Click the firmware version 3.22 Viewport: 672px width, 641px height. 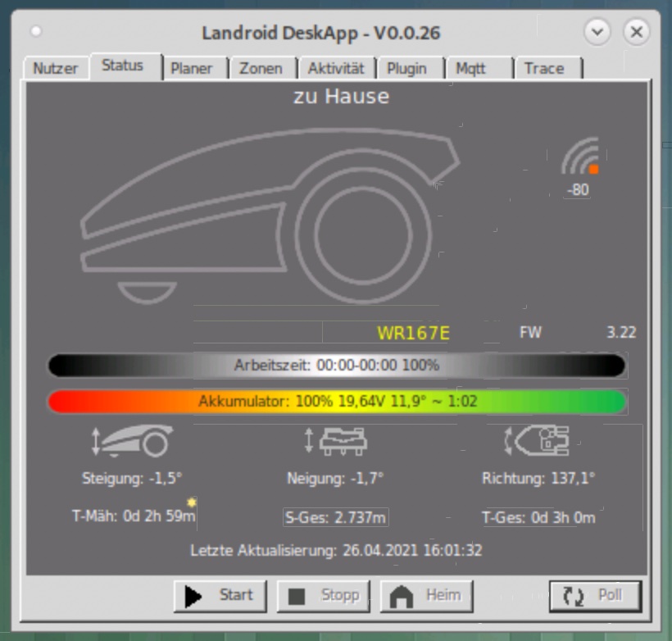[x=621, y=332]
